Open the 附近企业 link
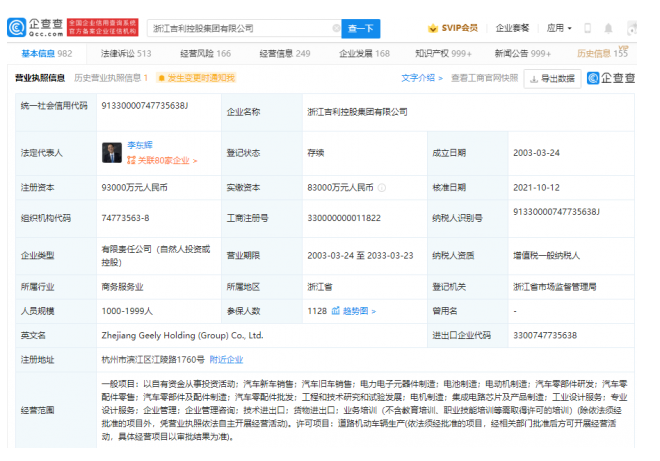Image resolution: width=660 pixels, height=461 pixels. (226, 360)
